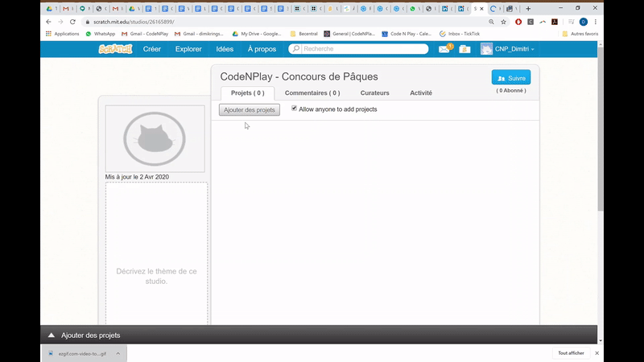Open General | CodeNPla... bookmark
The image size is (644, 362).
(349, 34)
